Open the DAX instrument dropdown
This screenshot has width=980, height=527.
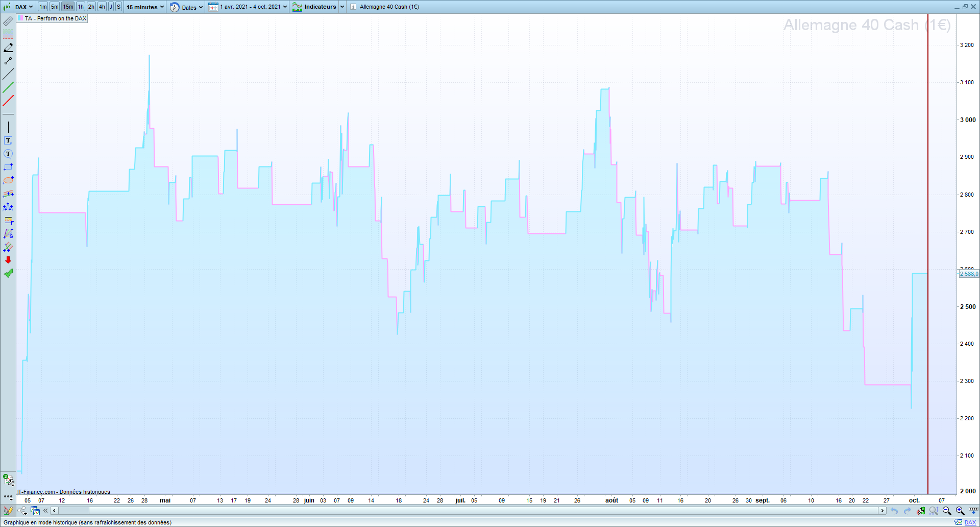tap(23, 7)
